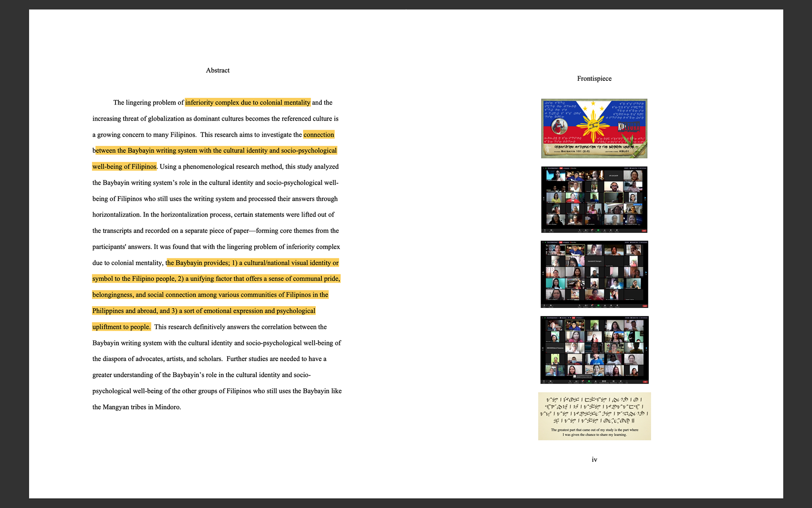Click highlighted 'symbol to the Filipino people'
The image size is (812, 508).
[134, 279]
